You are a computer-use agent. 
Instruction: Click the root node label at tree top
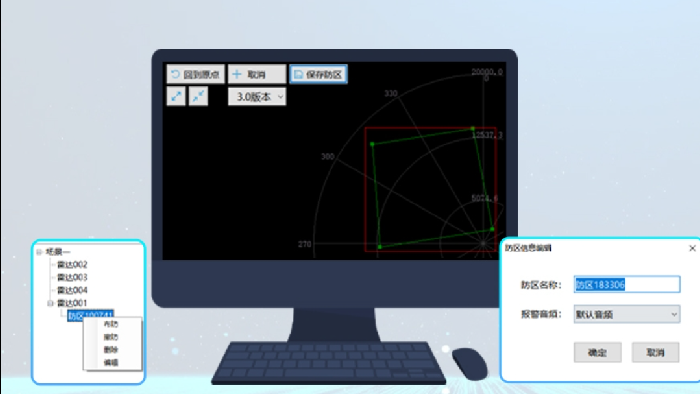[x=58, y=252]
